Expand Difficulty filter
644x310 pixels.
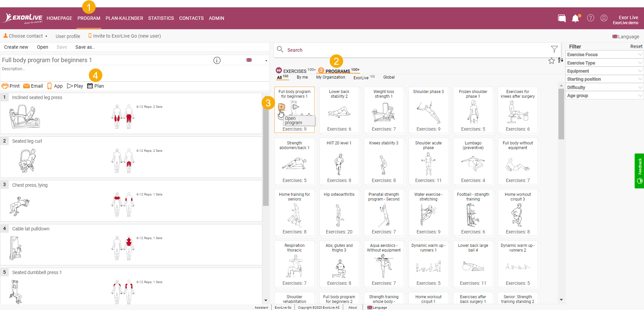[604, 87]
